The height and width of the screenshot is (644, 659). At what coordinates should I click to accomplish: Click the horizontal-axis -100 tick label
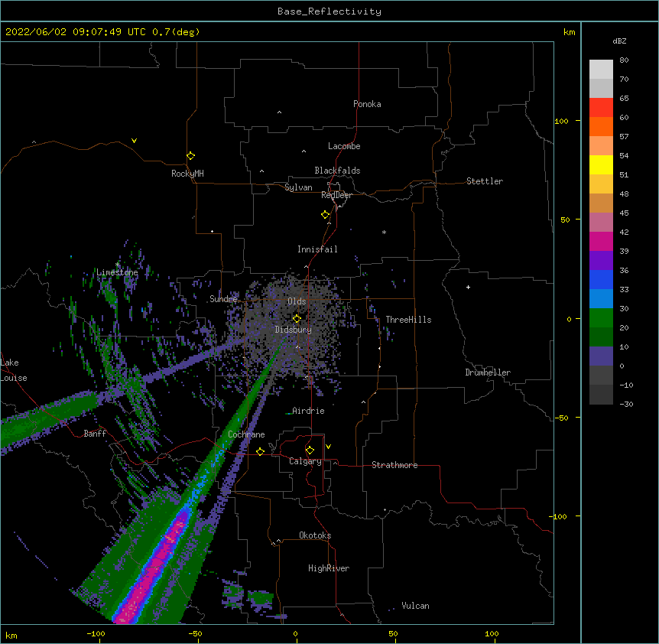tap(96, 633)
